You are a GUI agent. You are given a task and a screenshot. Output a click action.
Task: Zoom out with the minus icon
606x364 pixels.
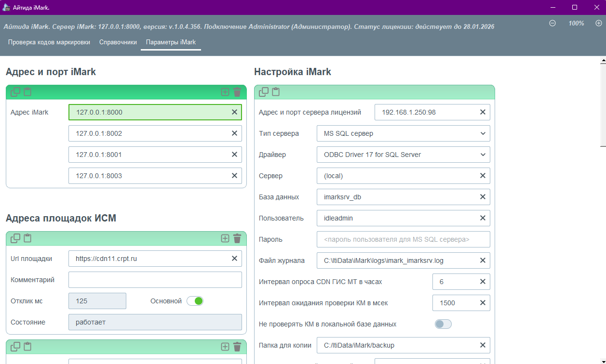point(552,23)
